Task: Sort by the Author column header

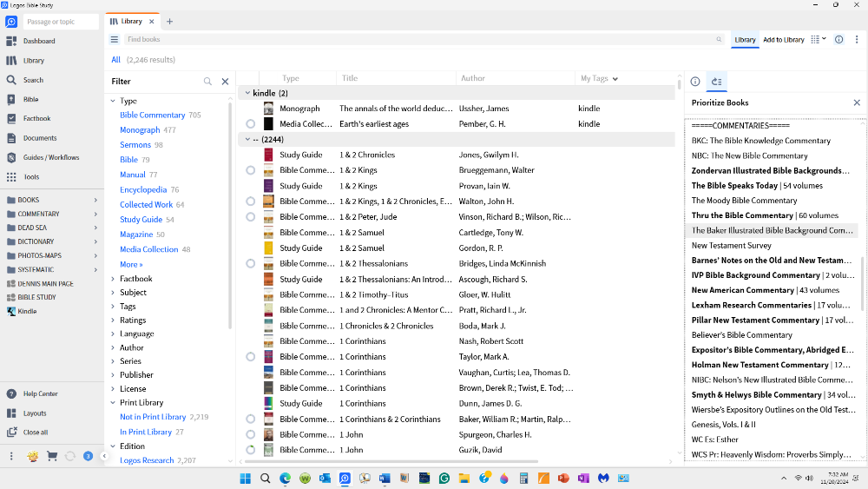Action: pyautogui.click(x=473, y=78)
